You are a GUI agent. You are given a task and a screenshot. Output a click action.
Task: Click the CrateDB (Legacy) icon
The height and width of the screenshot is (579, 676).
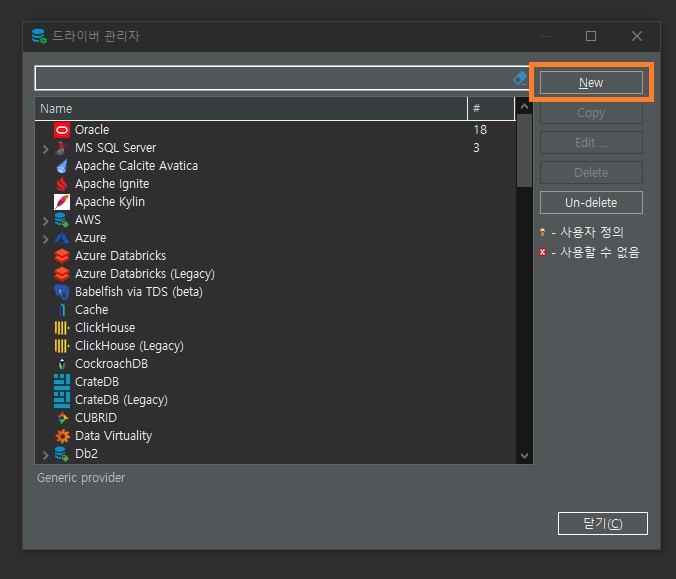point(62,400)
